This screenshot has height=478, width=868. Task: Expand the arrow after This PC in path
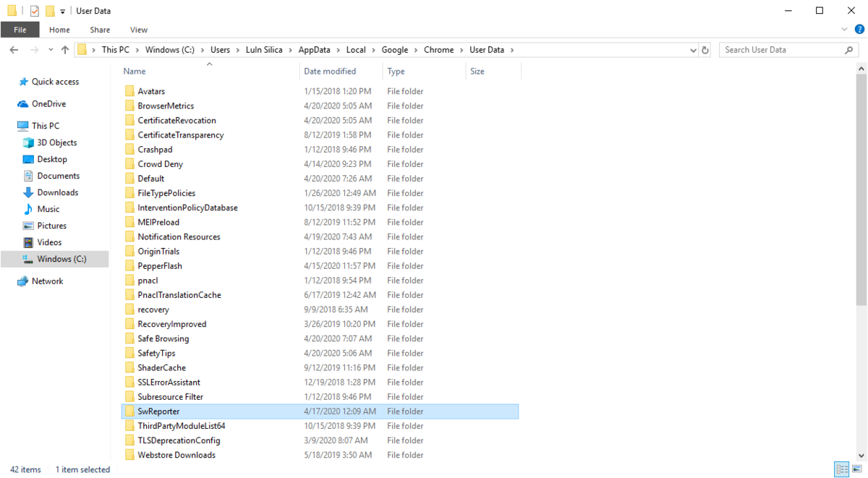137,50
